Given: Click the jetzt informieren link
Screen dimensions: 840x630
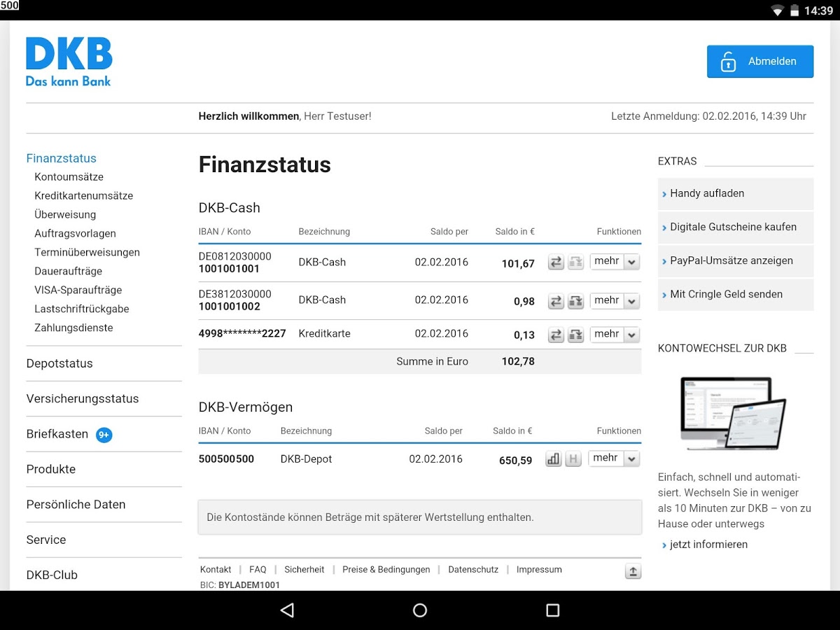Looking at the screenshot, I should point(708,545).
